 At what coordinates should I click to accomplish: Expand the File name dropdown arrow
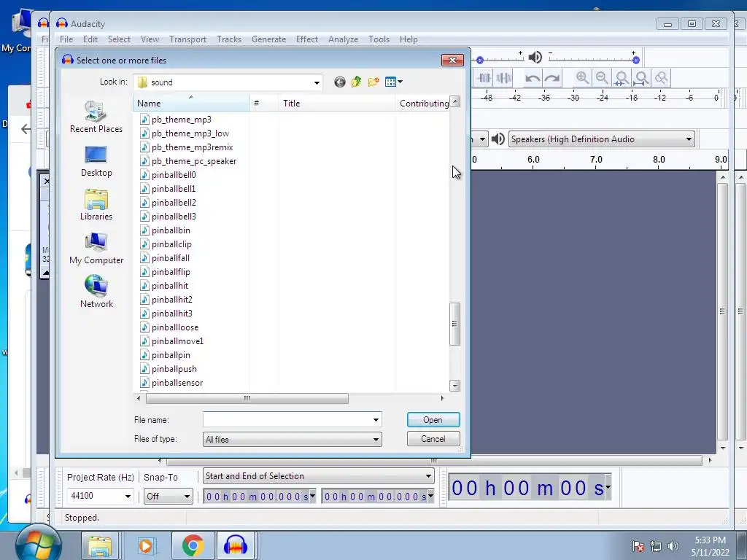pyautogui.click(x=376, y=419)
